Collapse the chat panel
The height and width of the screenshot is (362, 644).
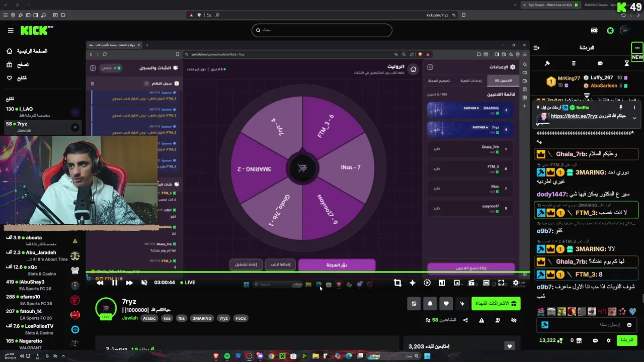[536, 48]
